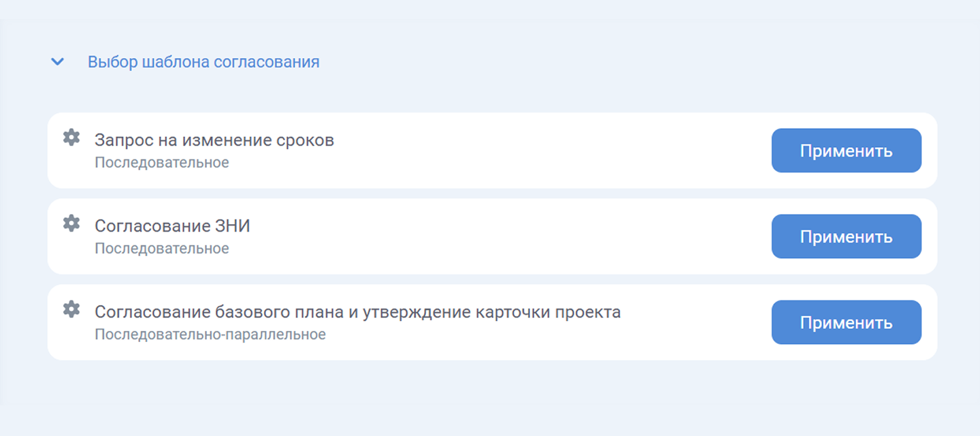Select Согласование базового плана и утверждение карточки проекта title
980x436 pixels.
(x=357, y=313)
